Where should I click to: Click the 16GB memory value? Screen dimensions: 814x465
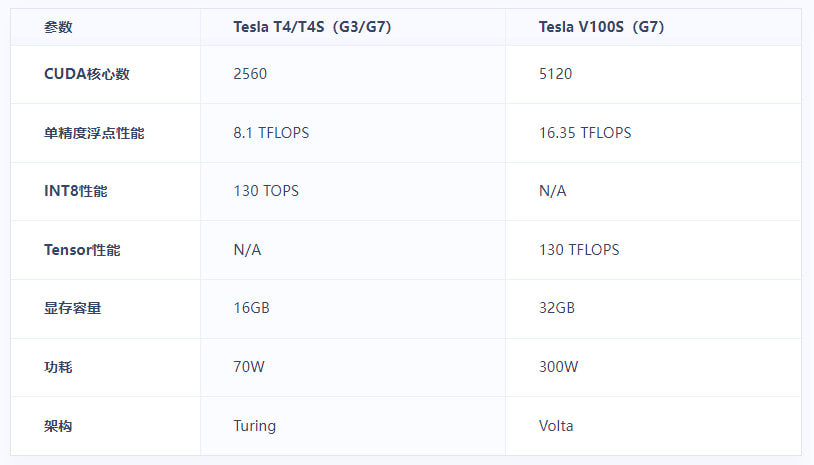pyautogui.click(x=251, y=308)
